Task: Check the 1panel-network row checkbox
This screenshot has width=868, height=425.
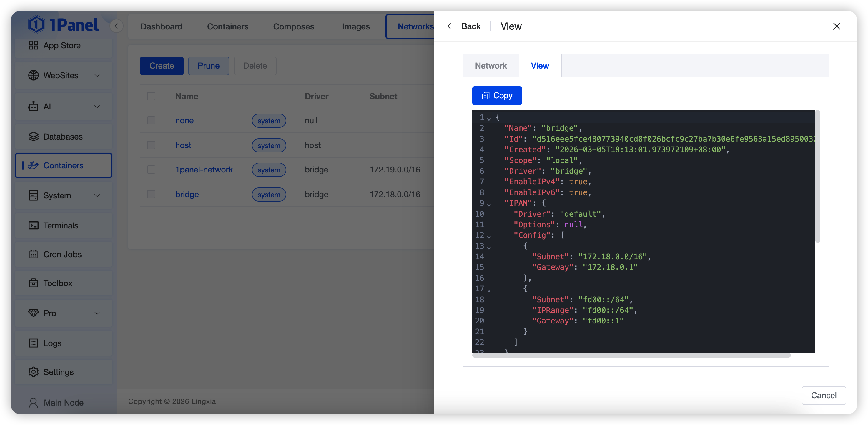Action: tap(151, 170)
